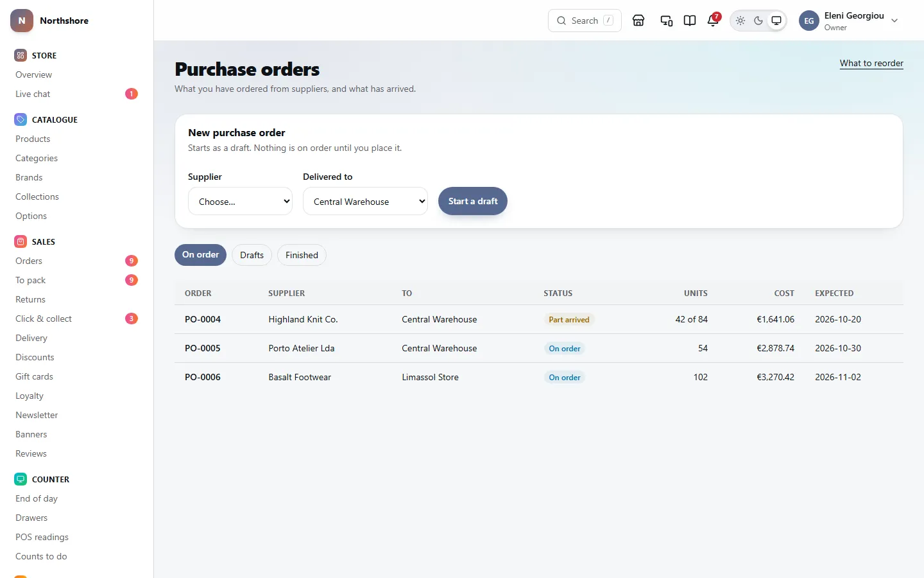Screen dimensions: 924x578
Task: Open the What to reorder link
Action: click(871, 63)
